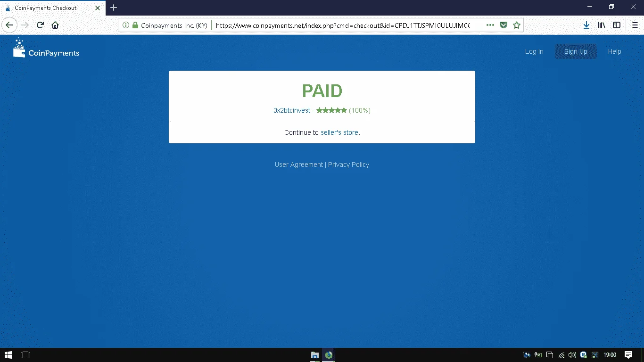Bookmark this page with the star
The height and width of the screenshot is (362, 644).
pos(517,25)
